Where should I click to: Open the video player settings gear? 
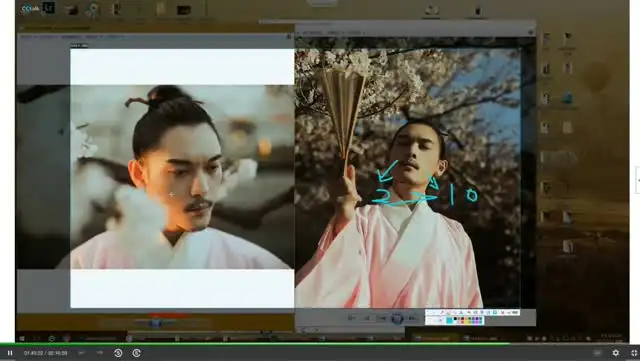coord(616,352)
